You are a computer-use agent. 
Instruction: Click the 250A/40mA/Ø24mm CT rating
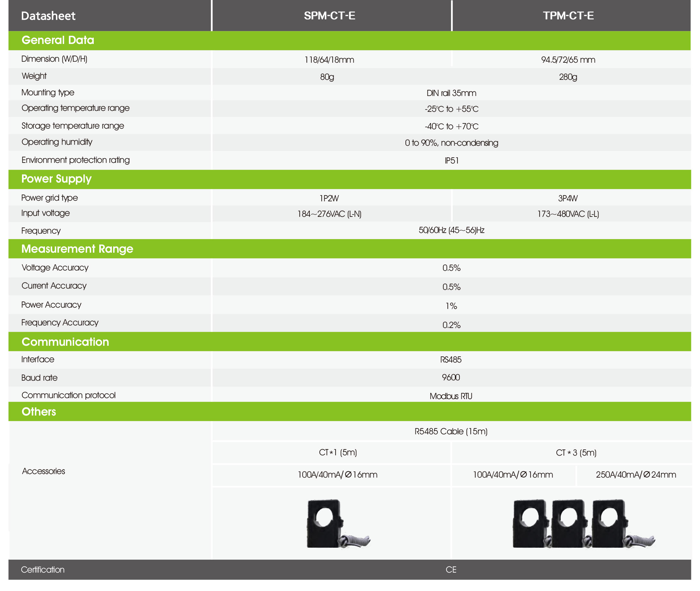pyautogui.click(x=636, y=474)
